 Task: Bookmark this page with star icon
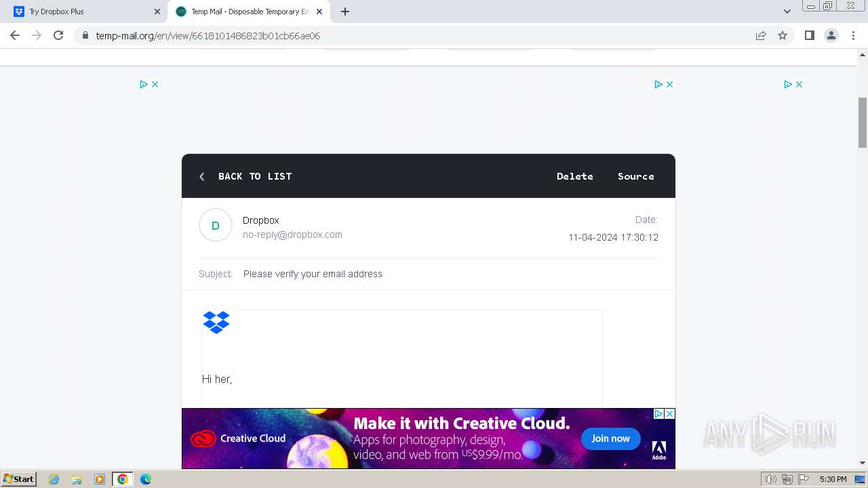coord(783,35)
